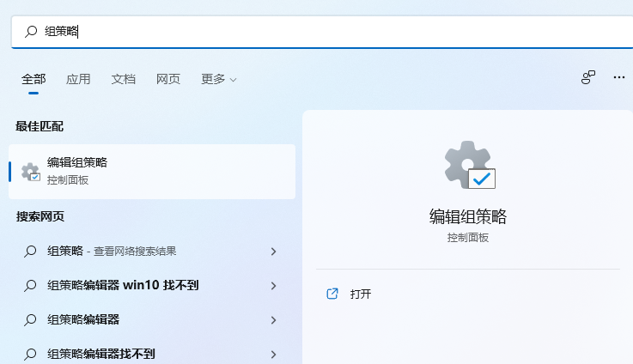Switch to the 文档 tab
The image size is (633, 364).
(x=123, y=79)
